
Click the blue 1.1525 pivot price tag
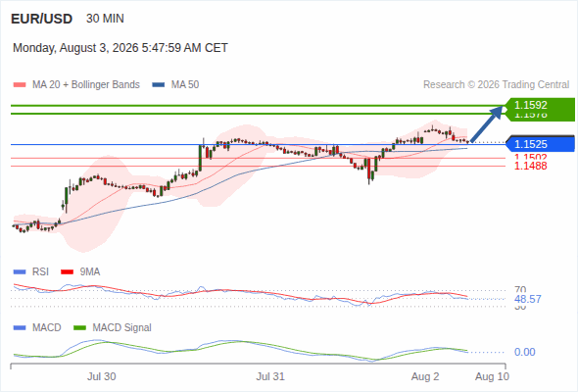click(541, 144)
